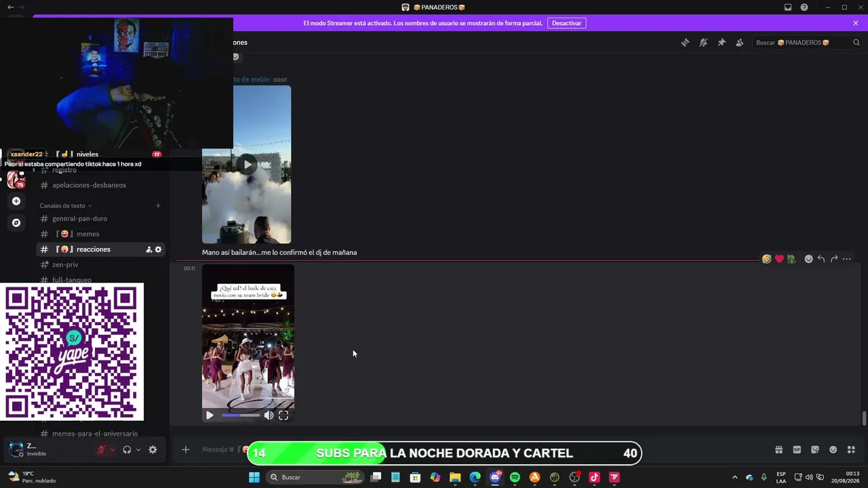React with the red heart quick reaction
This screenshot has width=868, height=488.
pyautogui.click(x=779, y=259)
